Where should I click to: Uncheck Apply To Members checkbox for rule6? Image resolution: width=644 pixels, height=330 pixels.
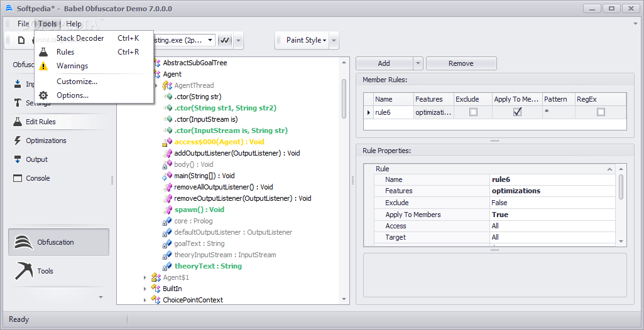click(518, 112)
